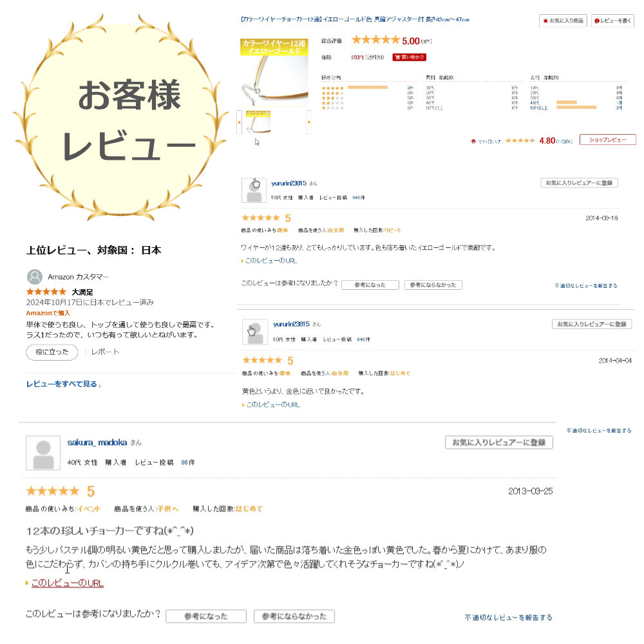The height and width of the screenshot is (644, 644).
Task: Click the レビューを書く button
Action: click(612, 21)
